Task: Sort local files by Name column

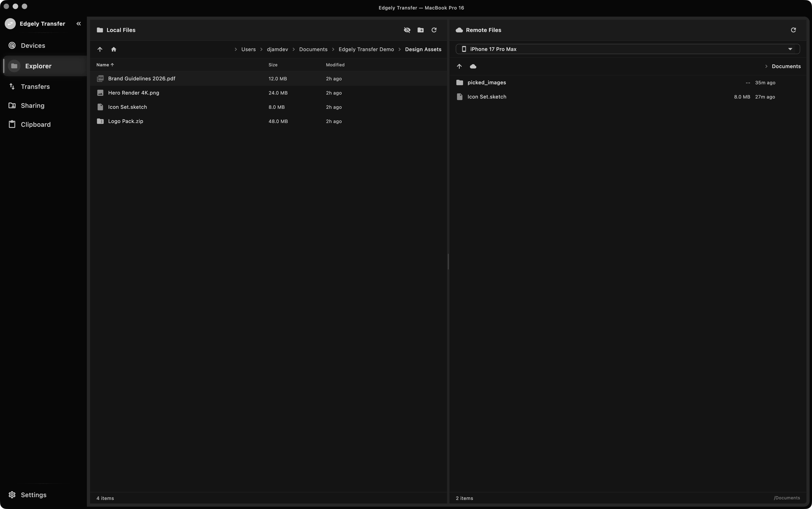Action: tap(105, 65)
